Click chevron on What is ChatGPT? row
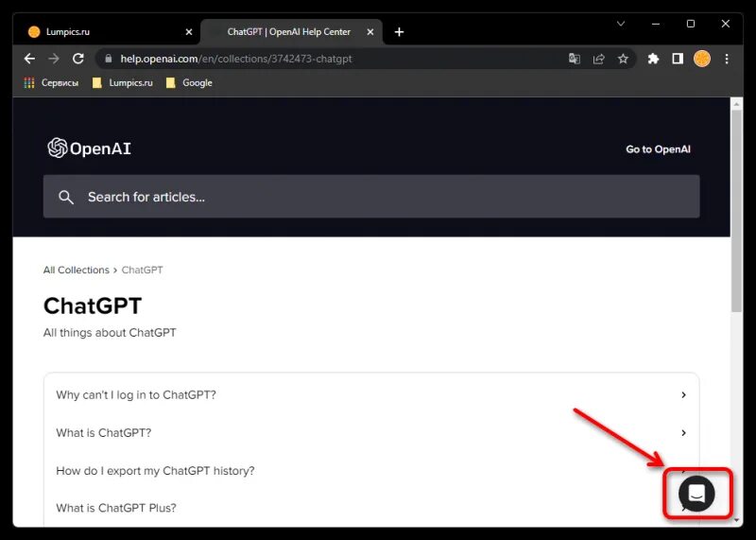This screenshot has height=540, width=756. pos(683,433)
